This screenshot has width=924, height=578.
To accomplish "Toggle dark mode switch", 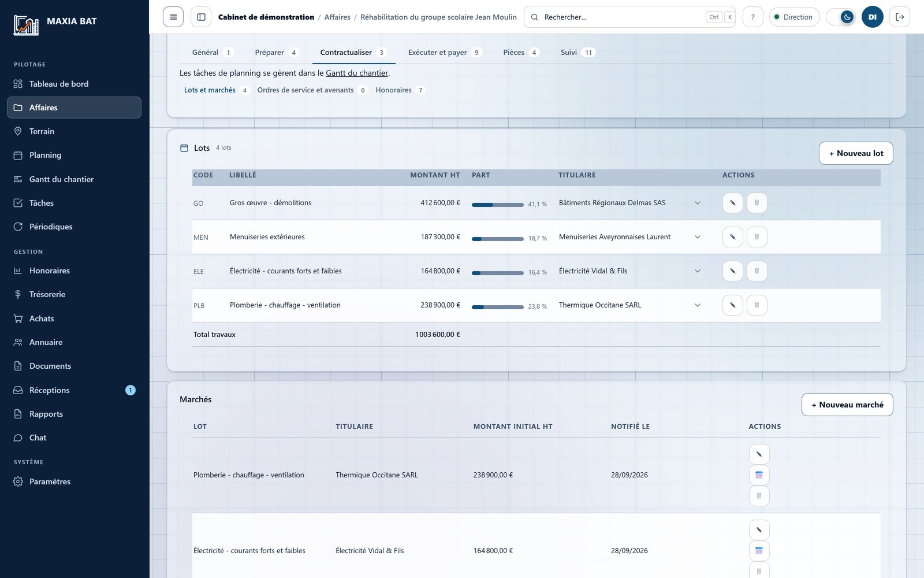I will [x=841, y=17].
